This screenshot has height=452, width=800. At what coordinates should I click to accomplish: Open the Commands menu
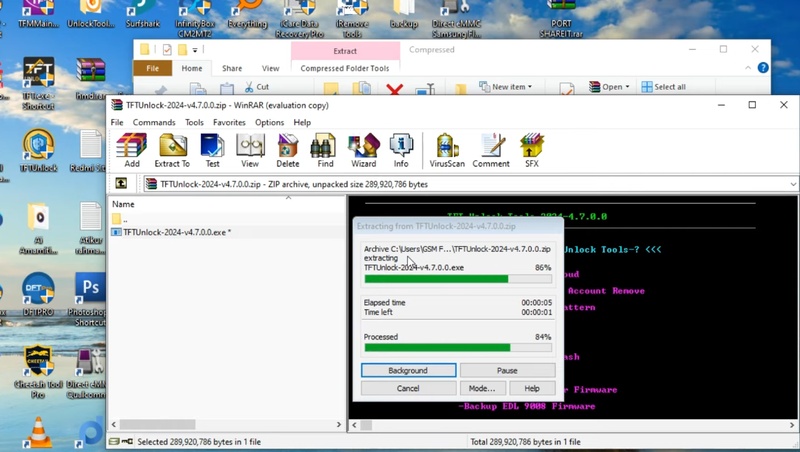154,122
